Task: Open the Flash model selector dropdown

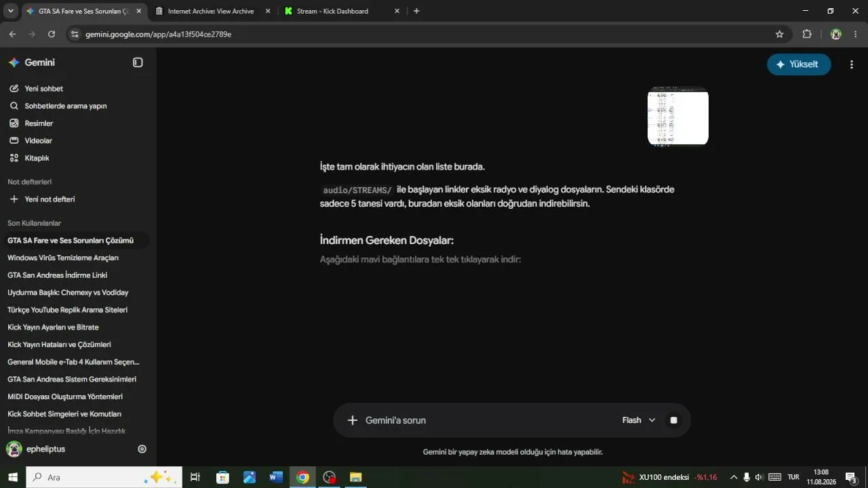Action: [x=639, y=420]
